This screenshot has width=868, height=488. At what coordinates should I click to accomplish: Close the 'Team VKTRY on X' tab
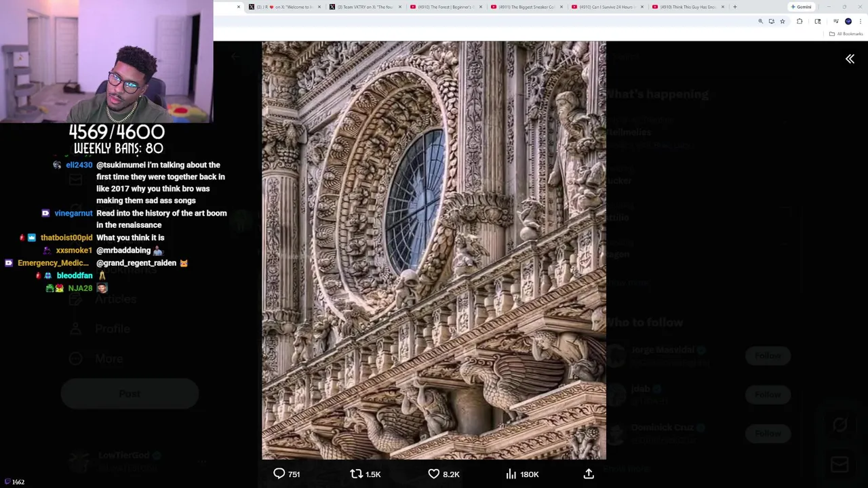pyautogui.click(x=399, y=7)
